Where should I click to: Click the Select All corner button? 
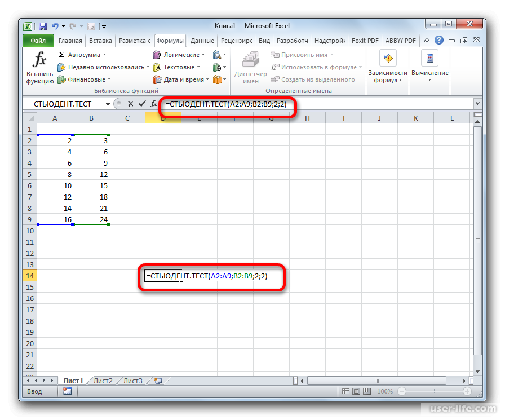[30, 118]
